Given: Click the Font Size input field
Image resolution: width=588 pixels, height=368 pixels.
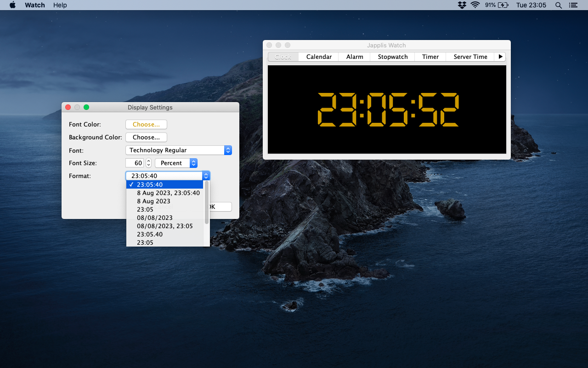Looking at the screenshot, I should point(135,163).
